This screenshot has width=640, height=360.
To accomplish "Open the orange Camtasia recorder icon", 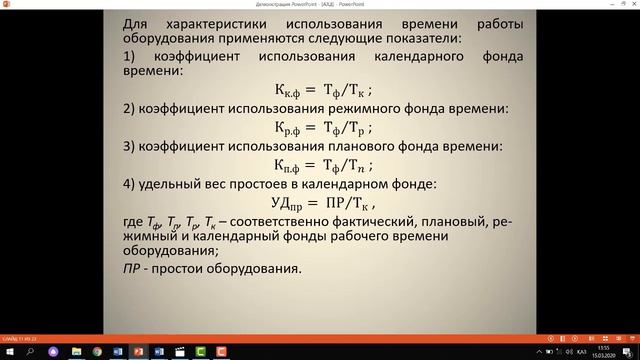I will pyautogui.click(x=221, y=352).
